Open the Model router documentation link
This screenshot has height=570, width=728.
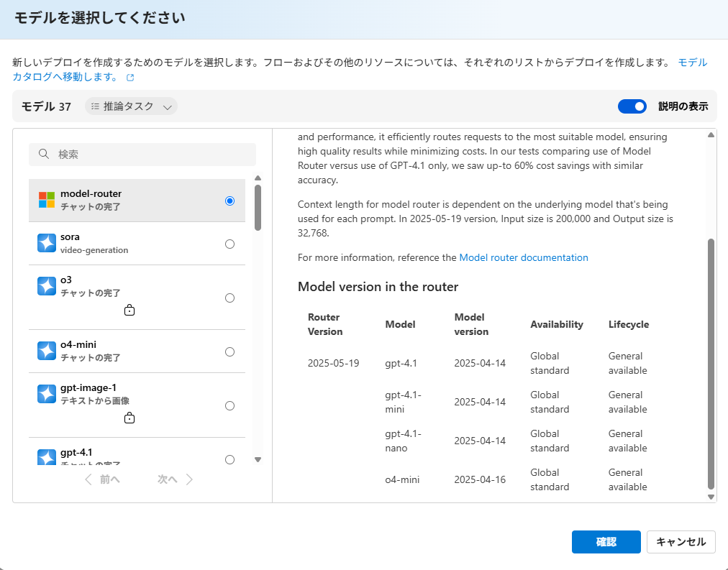click(523, 257)
